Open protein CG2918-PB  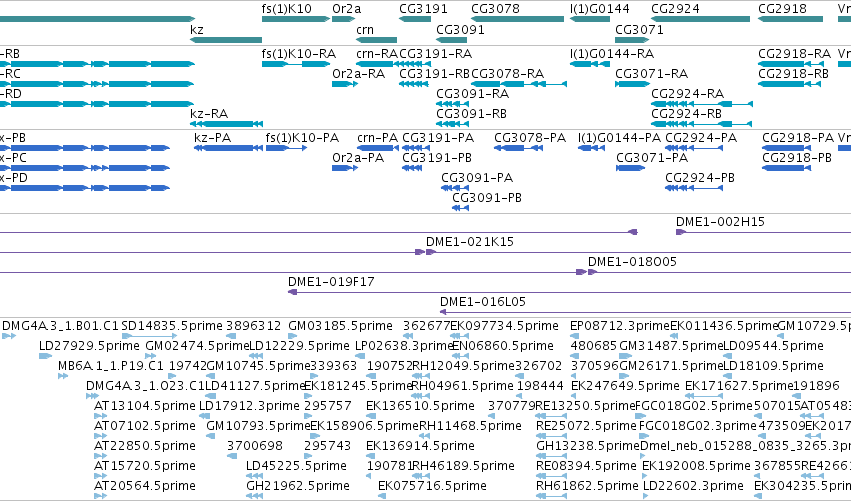point(797,158)
